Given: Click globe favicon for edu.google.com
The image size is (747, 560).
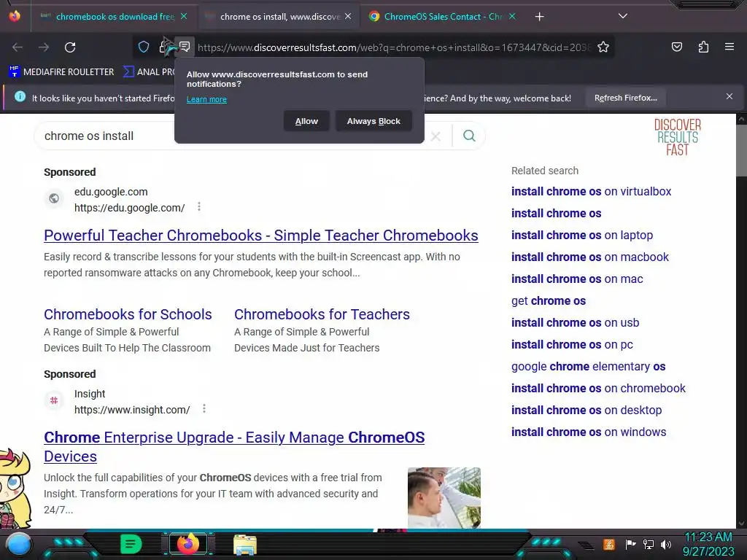Looking at the screenshot, I should coord(54,198).
